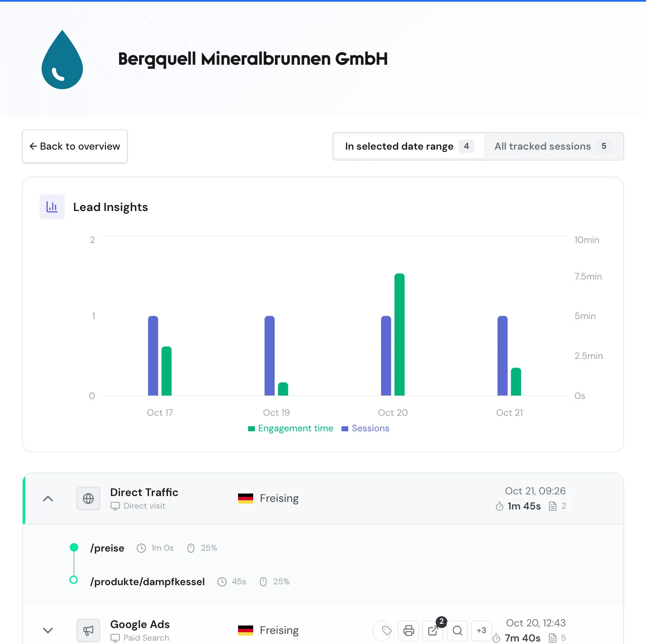Click the blue sessions bar for Oct 21
The width and height of the screenshot is (646, 644).
[x=503, y=356]
